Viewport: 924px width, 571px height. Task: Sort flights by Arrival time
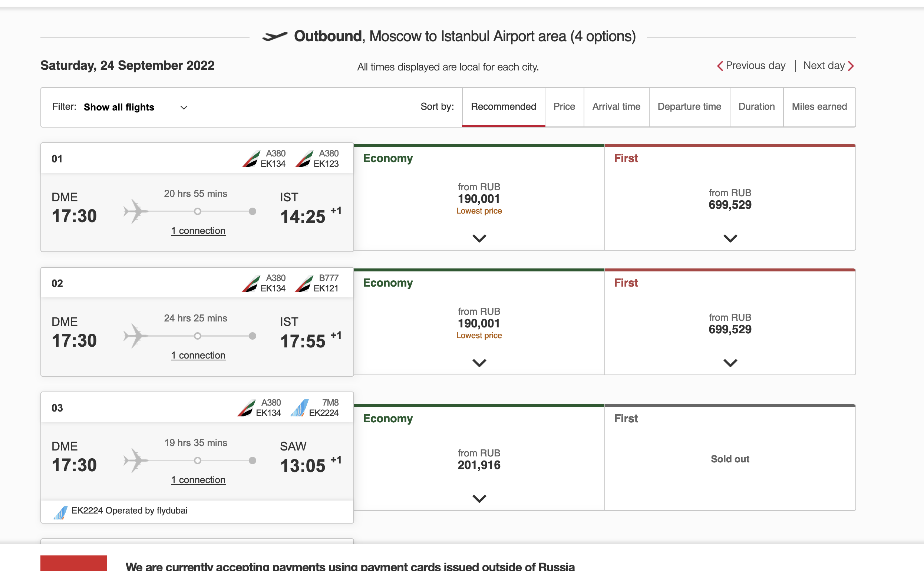616,107
